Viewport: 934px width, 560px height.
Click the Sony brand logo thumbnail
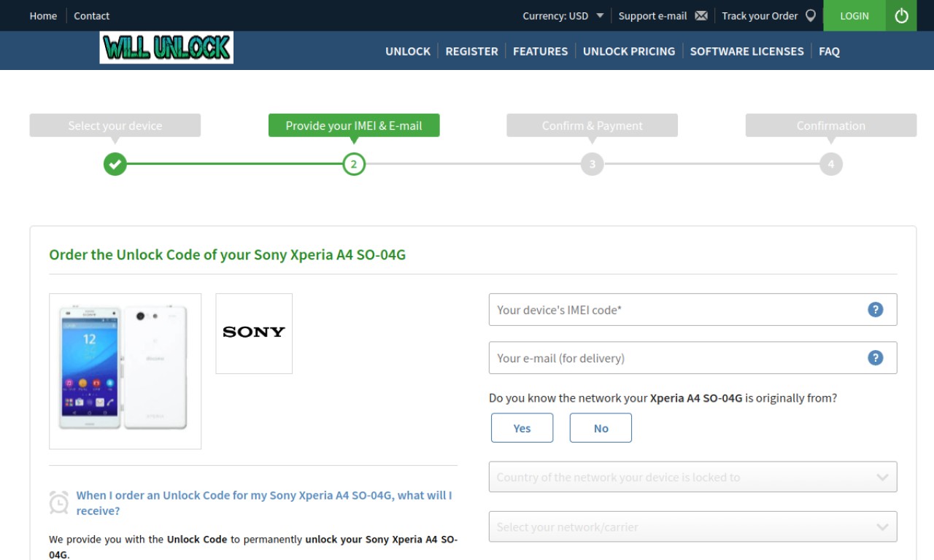pyautogui.click(x=254, y=334)
